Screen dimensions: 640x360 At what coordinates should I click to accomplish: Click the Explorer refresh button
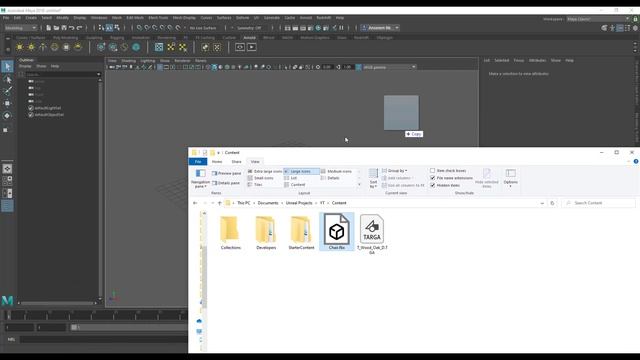(x=552, y=203)
